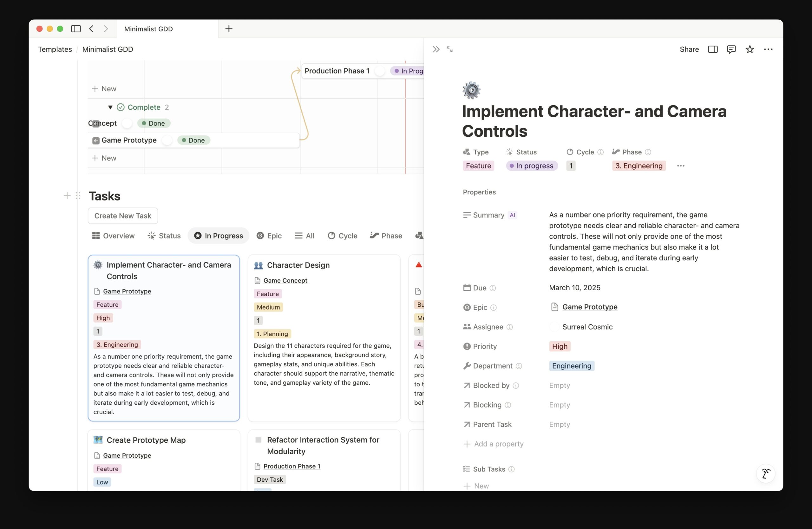Open Epic property info icon
Image resolution: width=812 pixels, height=529 pixels.
(x=493, y=308)
